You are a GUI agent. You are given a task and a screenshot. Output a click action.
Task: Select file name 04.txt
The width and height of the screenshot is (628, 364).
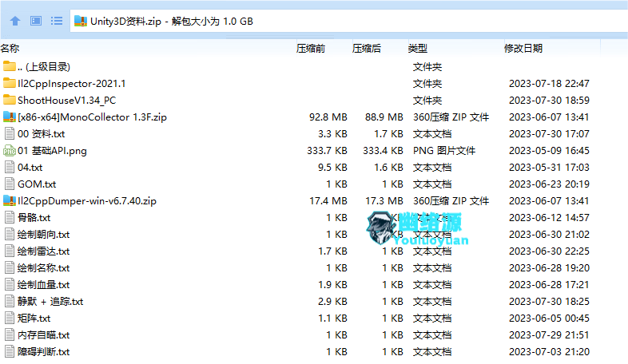pyautogui.click(x=30, y=168)
